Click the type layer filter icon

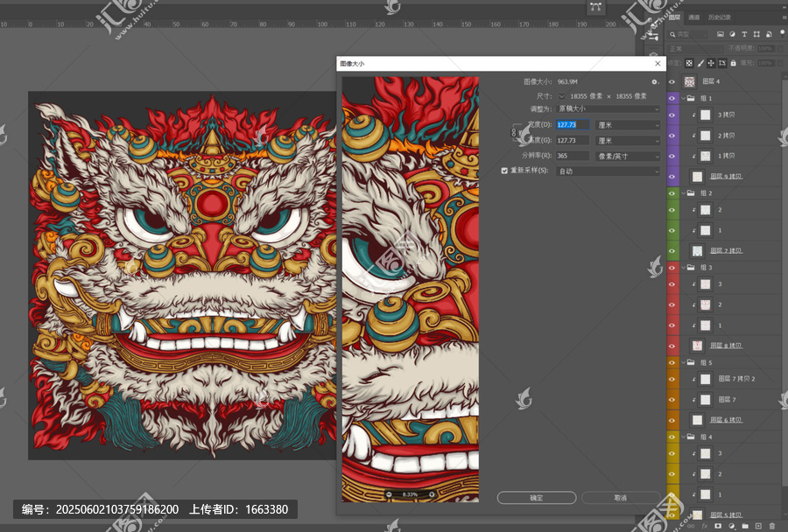(x=744, y=34)
